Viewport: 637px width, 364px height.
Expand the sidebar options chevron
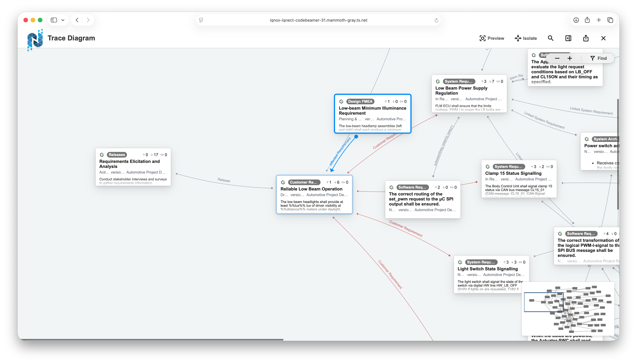(x=63, y=20)
